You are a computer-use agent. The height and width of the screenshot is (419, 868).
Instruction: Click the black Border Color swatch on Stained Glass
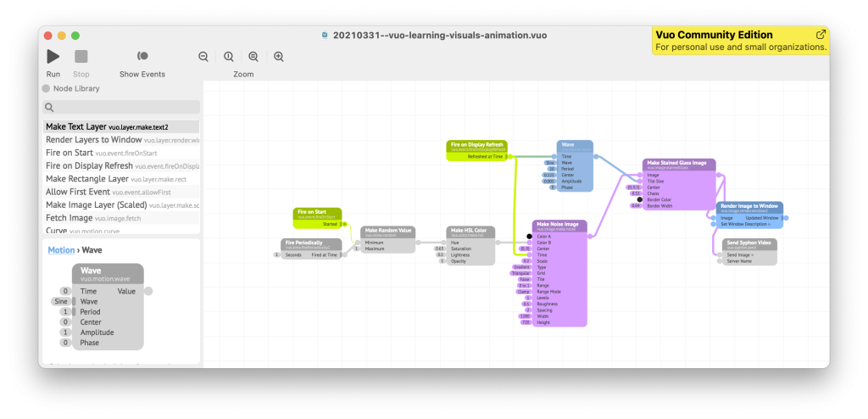pos(639,199)
